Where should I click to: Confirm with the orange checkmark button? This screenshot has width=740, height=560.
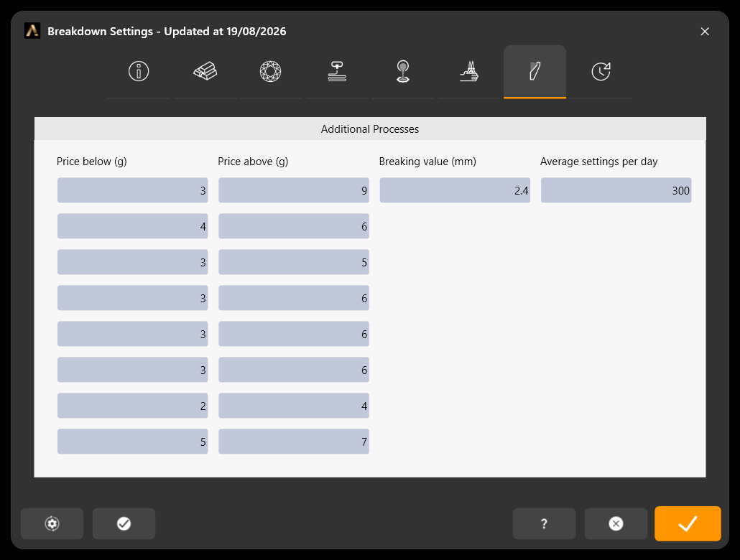point(688,523)
